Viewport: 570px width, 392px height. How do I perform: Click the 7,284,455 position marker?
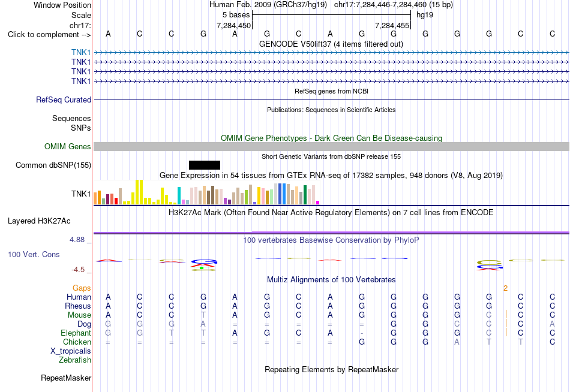392,25
